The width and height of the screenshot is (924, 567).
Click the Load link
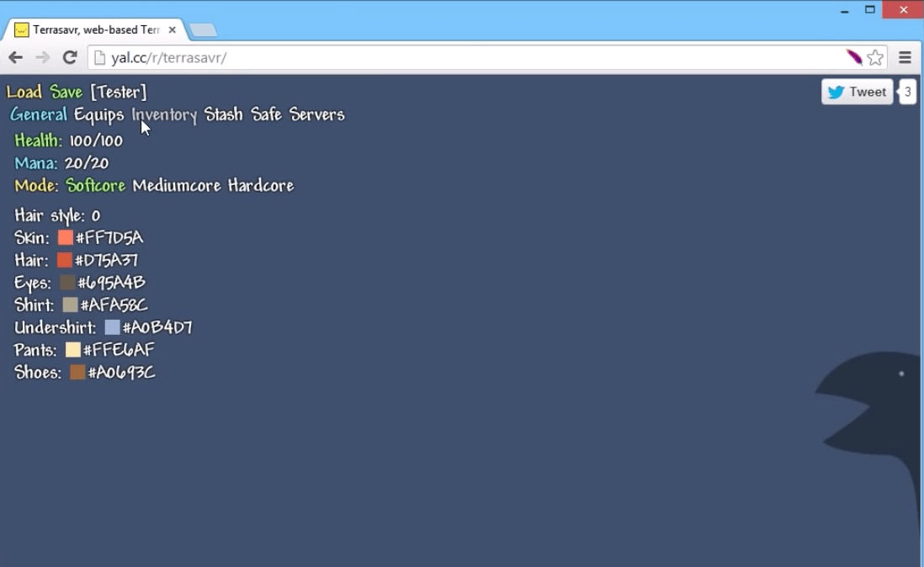[x=24, y=92]
